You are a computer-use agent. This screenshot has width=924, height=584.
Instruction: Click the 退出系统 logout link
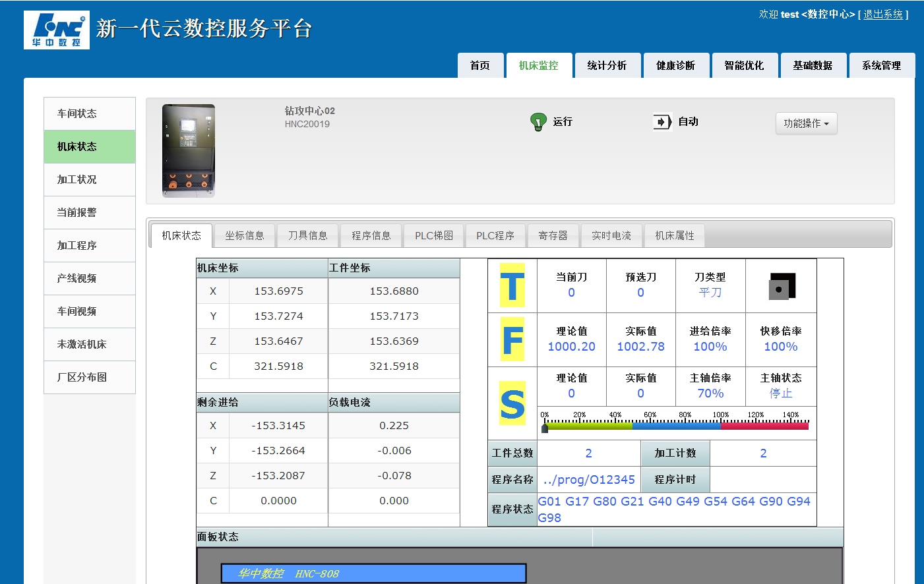coord(882,15)
